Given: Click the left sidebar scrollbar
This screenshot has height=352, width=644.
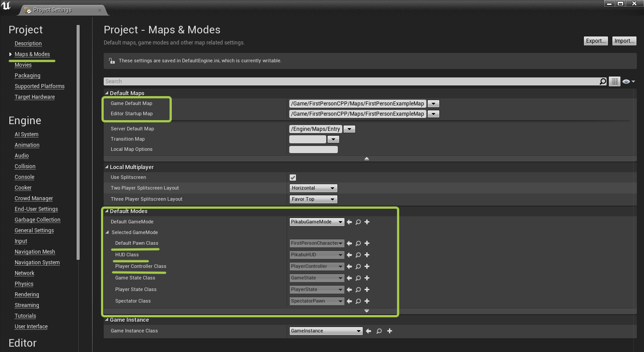Looking at the screenshot, I should click(x=78, y=142).
